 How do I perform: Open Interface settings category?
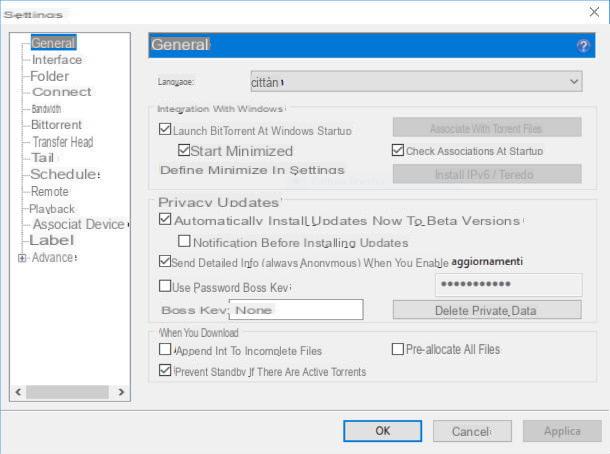point(57,60)
